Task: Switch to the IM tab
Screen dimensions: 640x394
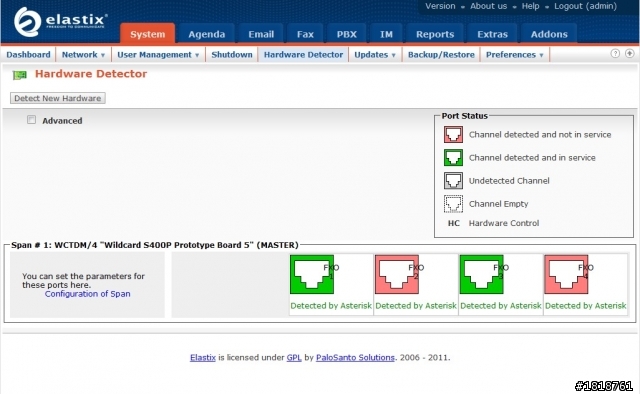Action: click(386, 34)
